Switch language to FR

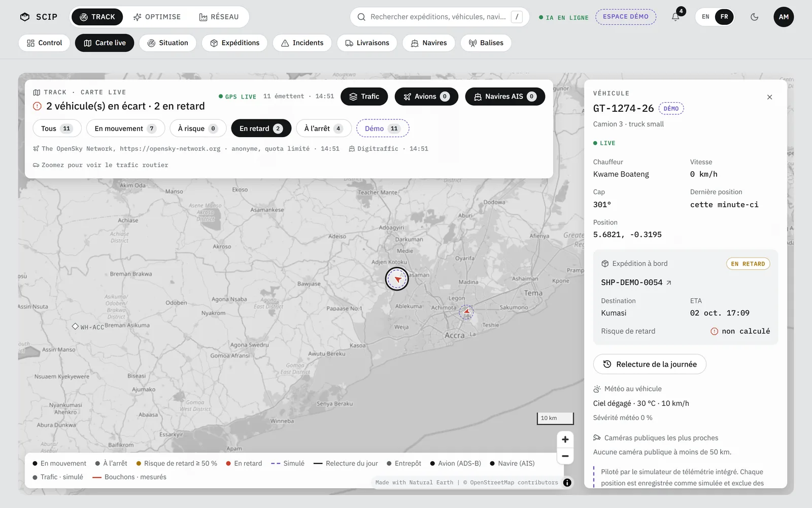[724, 17]
